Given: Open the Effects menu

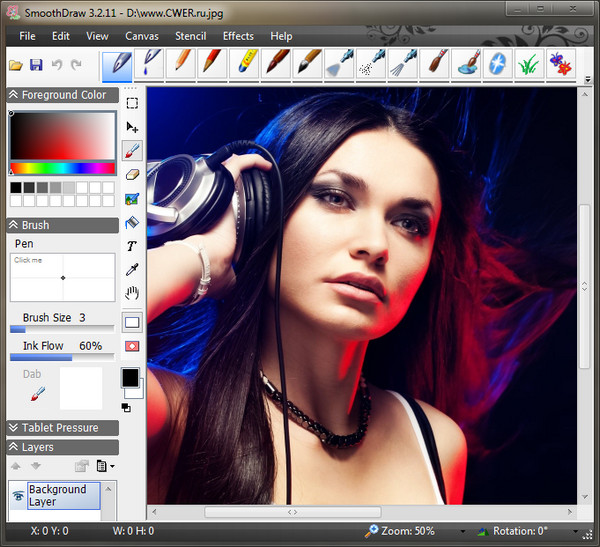Looking at the screenshot, I should (238, 36).
